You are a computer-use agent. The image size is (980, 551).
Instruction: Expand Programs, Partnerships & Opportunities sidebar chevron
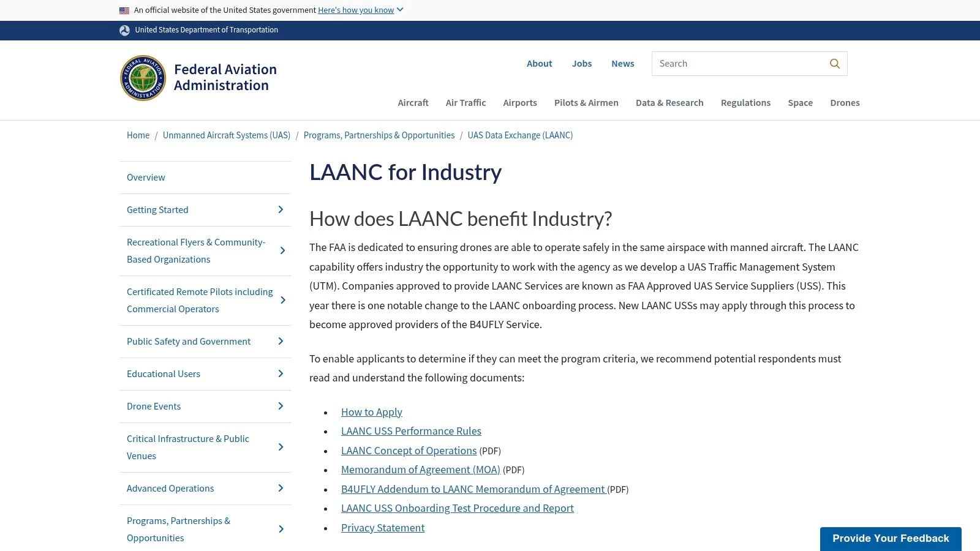[281, 529]
